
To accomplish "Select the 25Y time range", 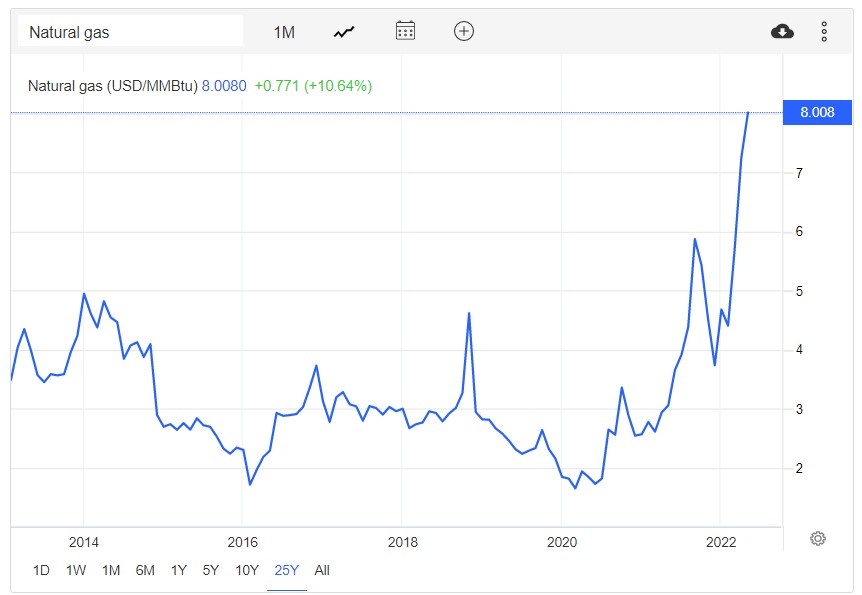I will [287, 570].
